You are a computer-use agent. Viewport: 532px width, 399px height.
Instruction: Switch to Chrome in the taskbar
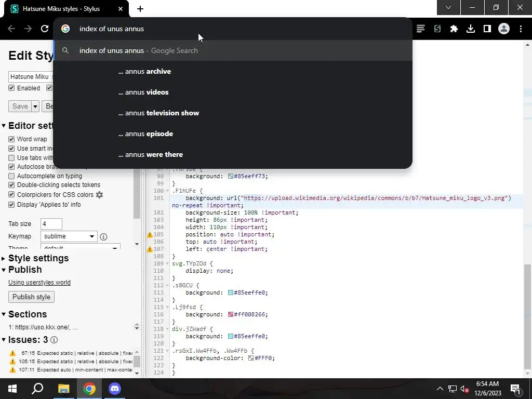click(x=89, y=389)
